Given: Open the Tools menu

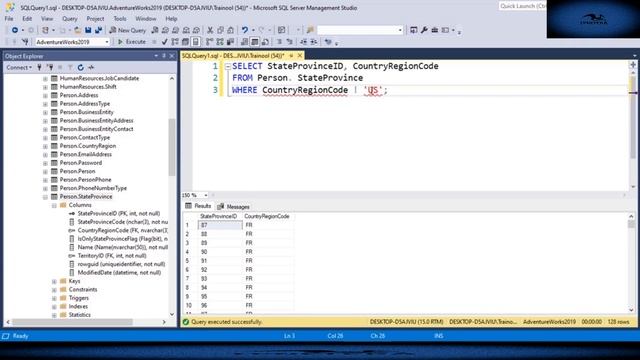Looking at the screenshot, I should [x=120, y=19].
